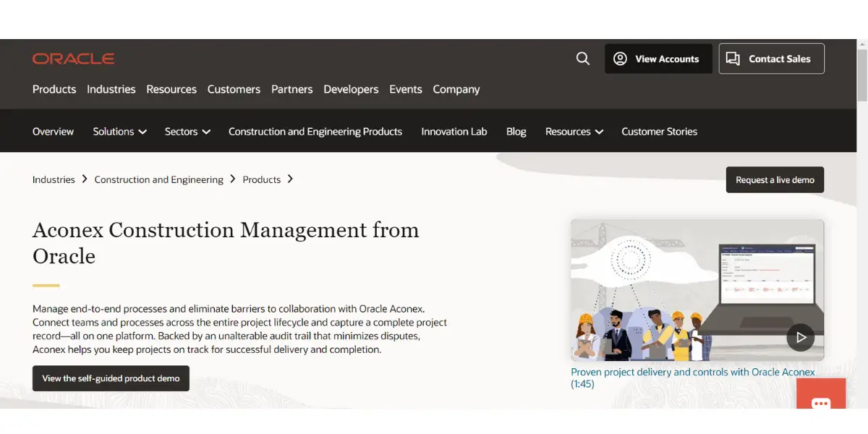Open the Events top menu

(406, 89)
